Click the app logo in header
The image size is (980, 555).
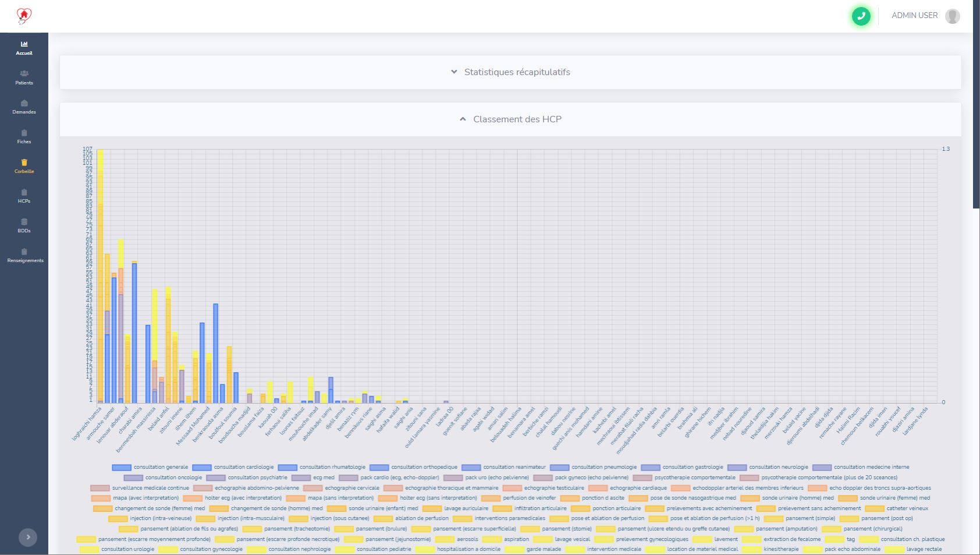[24, 16]
